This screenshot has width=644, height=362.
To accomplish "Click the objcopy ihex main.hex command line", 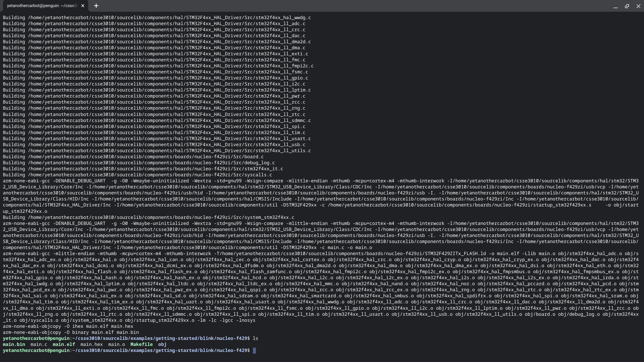I will click(x=68, y=326).
